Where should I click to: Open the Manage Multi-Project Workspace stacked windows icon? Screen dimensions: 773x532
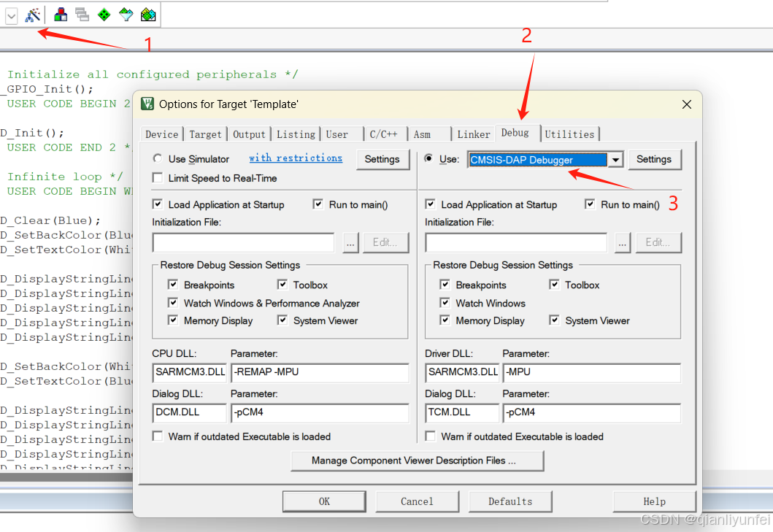point(82,15)
